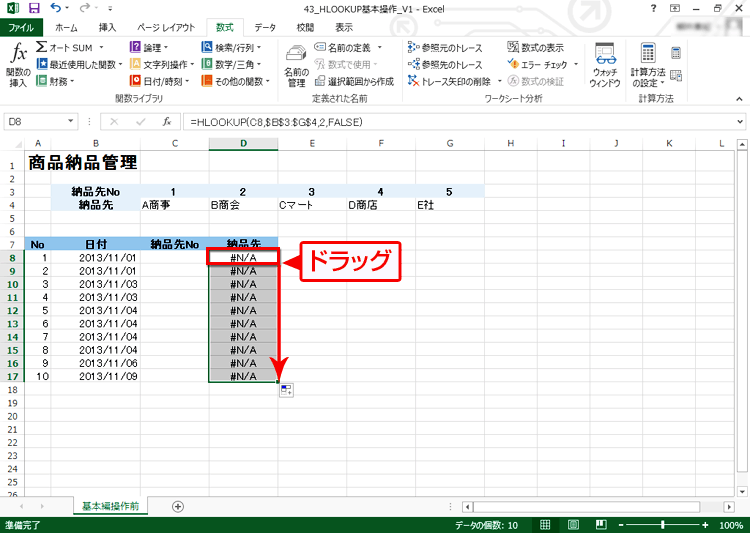Click the formula bar fx insert function button

point(166,122)
